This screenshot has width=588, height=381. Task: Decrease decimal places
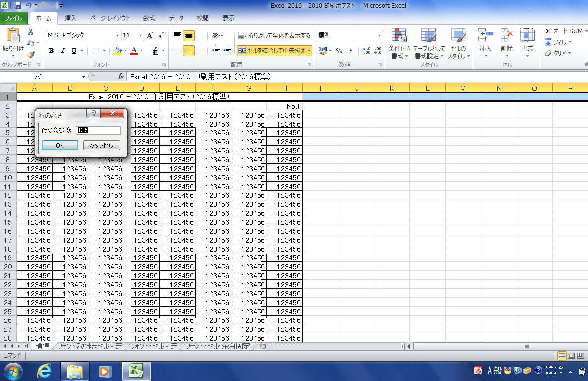(x=378, y=50)
